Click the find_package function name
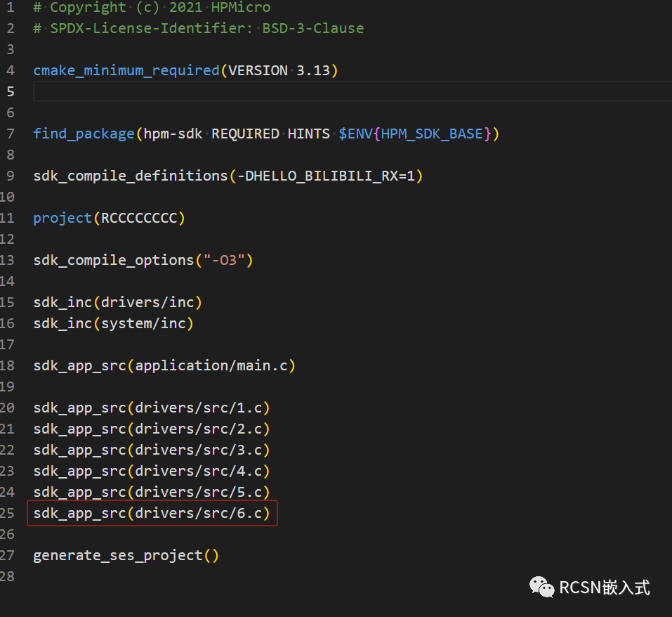The height and width of the screenshot is (617, 672). [x=84, y=134]
